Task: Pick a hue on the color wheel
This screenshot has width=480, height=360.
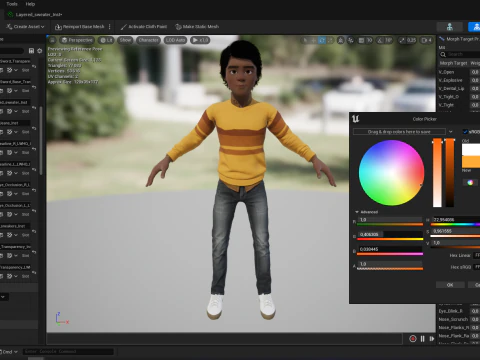Action: (391, 173)
